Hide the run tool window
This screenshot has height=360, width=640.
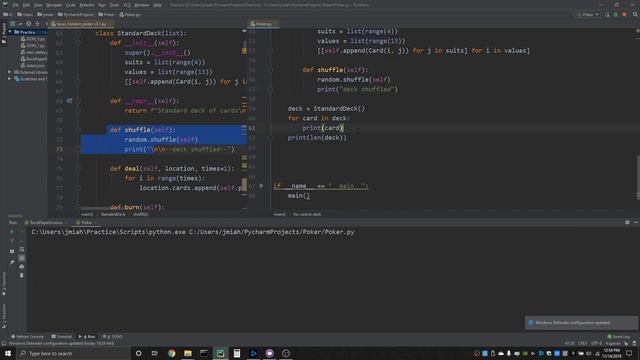tap(636, 222)
